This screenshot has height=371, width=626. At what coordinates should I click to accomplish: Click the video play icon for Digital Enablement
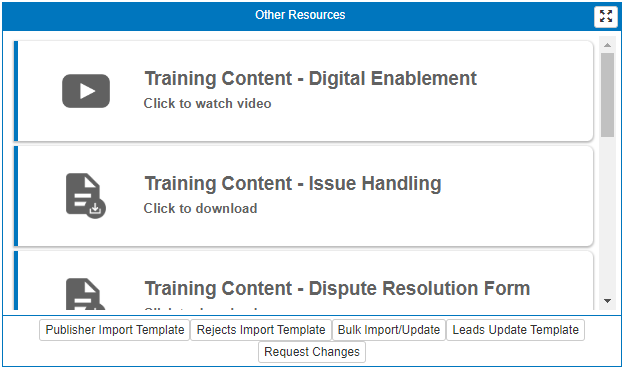(86, 91)
